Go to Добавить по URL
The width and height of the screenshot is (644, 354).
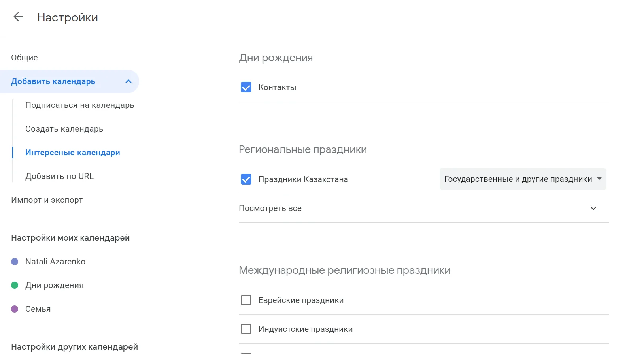[x=59, y=176]
